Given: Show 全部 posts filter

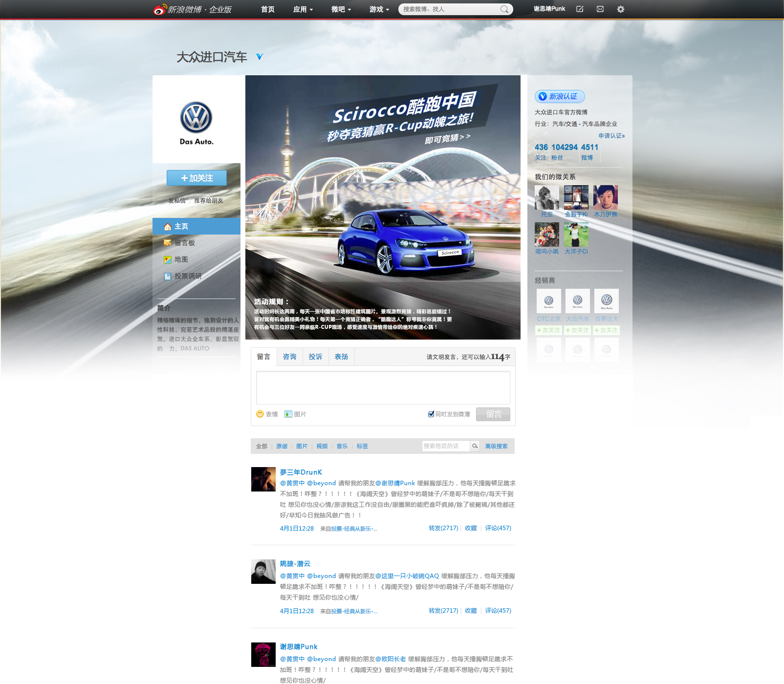Looking at the screenshot, I should coord(262,446).
